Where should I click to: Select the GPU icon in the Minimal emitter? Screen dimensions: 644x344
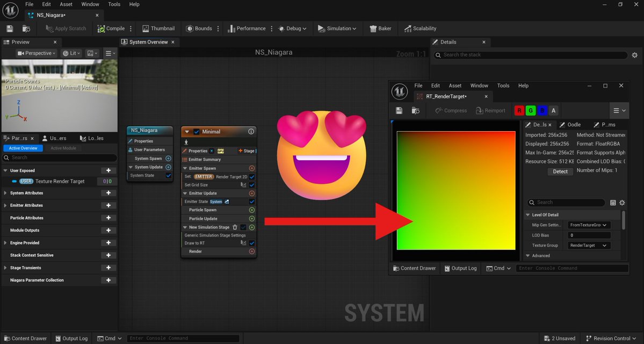(221, 150)
